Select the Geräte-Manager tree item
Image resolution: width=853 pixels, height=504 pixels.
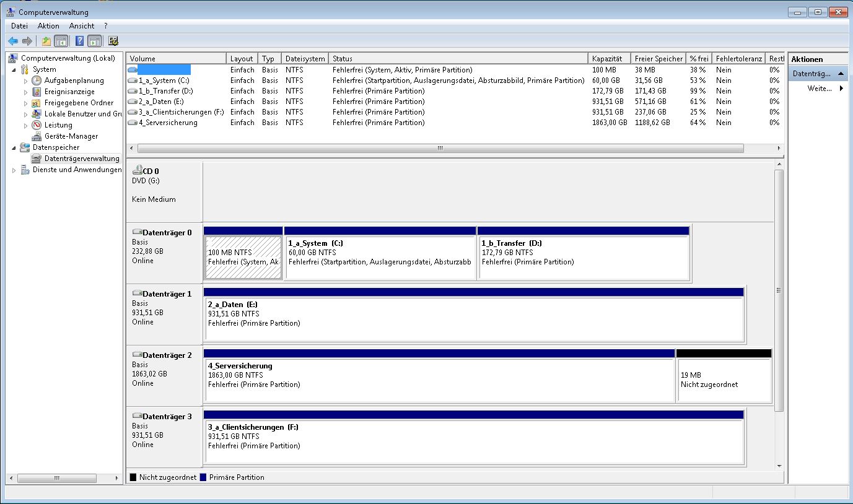pyautogui.click(x=71, y=136)
